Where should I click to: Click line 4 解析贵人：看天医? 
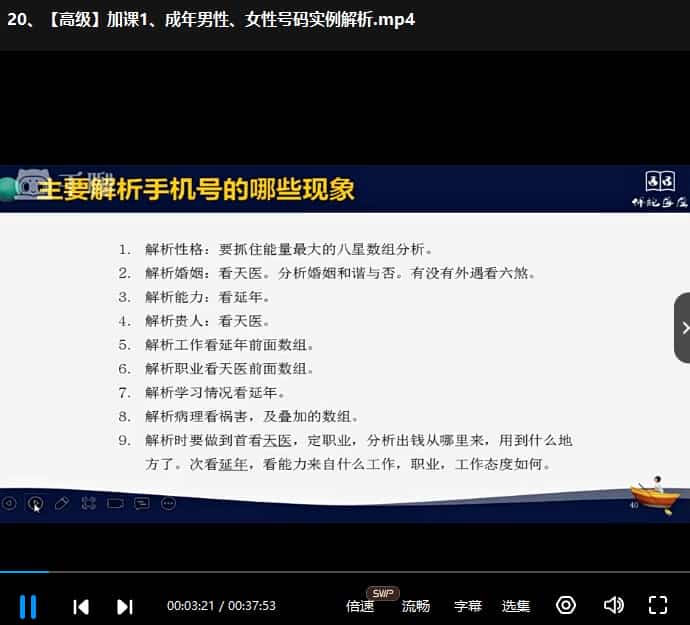click(207, 321)
